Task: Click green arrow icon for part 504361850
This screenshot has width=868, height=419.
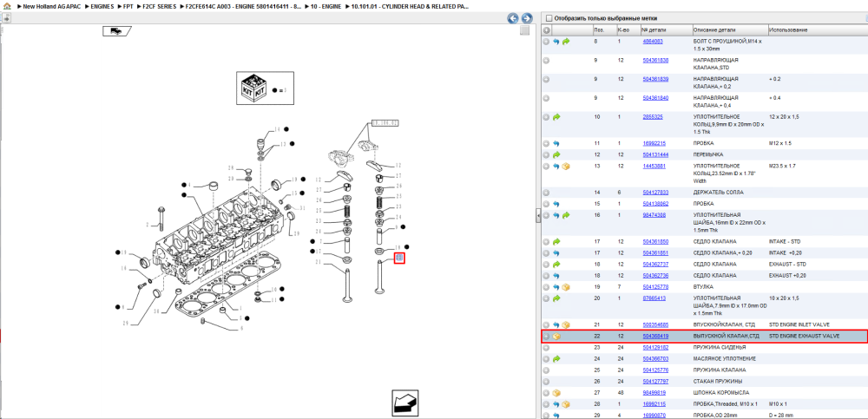Action: [x=556, y=242]
